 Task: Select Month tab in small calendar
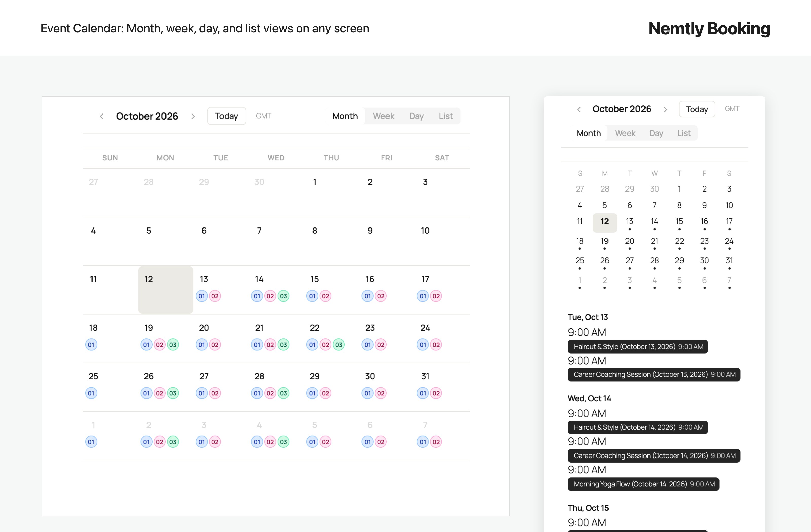(588, 133)
